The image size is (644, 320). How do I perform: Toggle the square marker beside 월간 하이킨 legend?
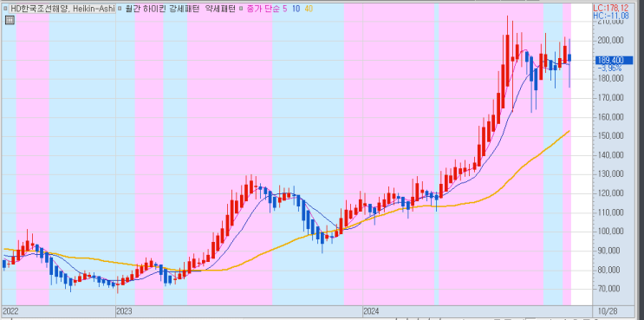click(x=120, y=9)
